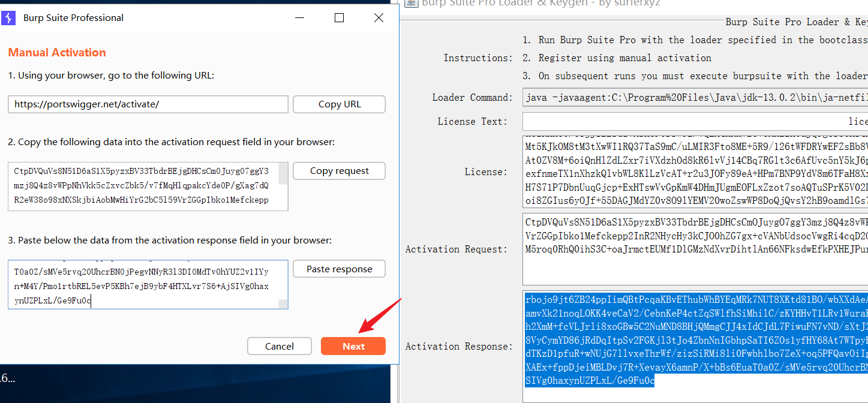
Task: Click the Burp Suite Professional title text
Action: click(73, 18)
